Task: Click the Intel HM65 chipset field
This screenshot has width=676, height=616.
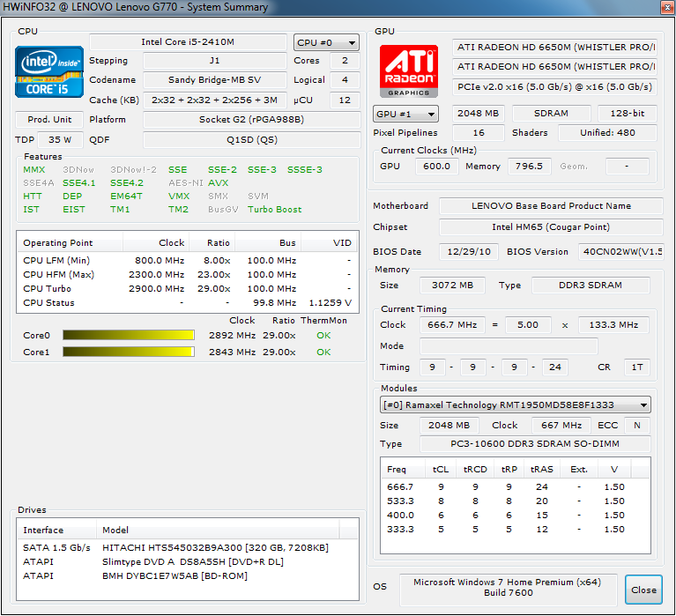Action: coord(551,227)
